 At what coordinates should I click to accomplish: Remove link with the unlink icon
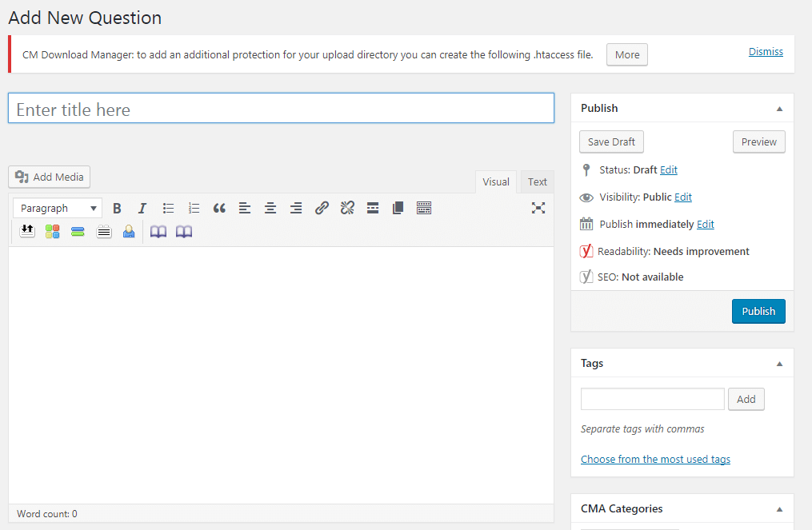(x=347, y=208)
